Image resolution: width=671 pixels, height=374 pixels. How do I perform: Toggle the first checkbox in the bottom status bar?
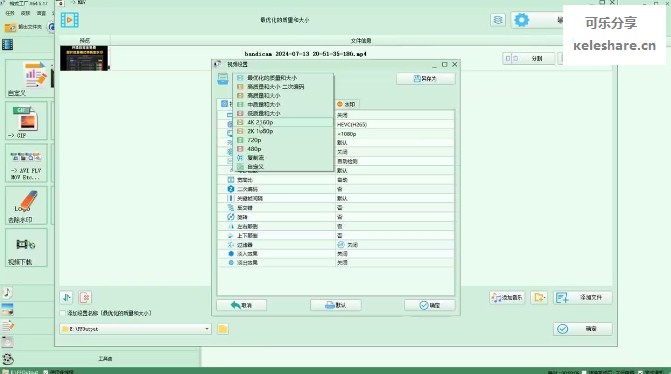pyautogui.click(x=45, y=372)
